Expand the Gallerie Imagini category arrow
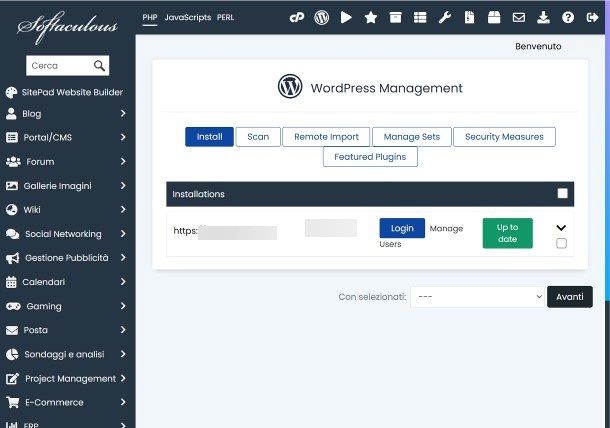The height and width of the screenshot is (428, 610). pos(123,186)
